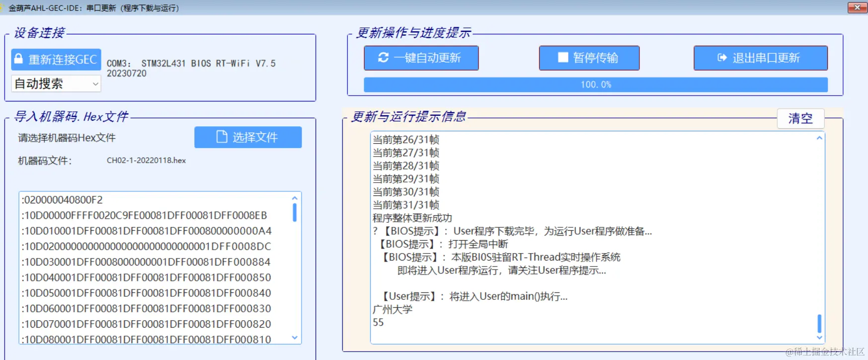Select hex line ending DFF000850
868x360 pixels.
[146, 277]
